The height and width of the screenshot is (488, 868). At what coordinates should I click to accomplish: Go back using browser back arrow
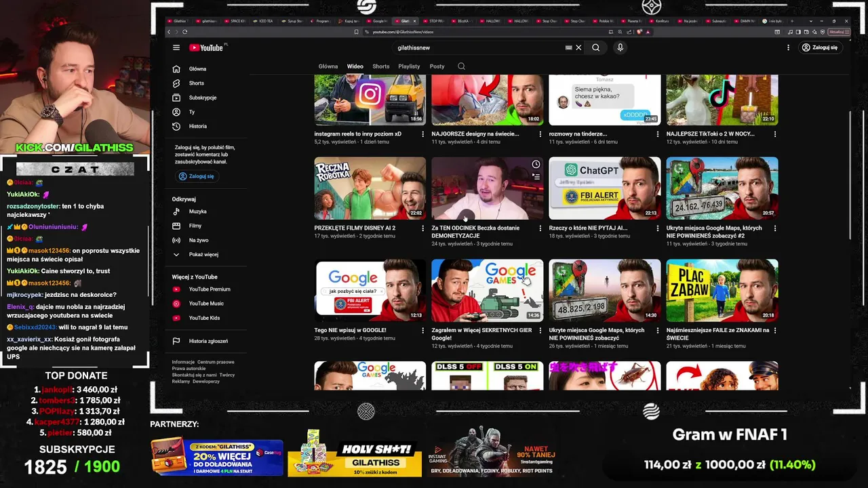coord(169,32)
